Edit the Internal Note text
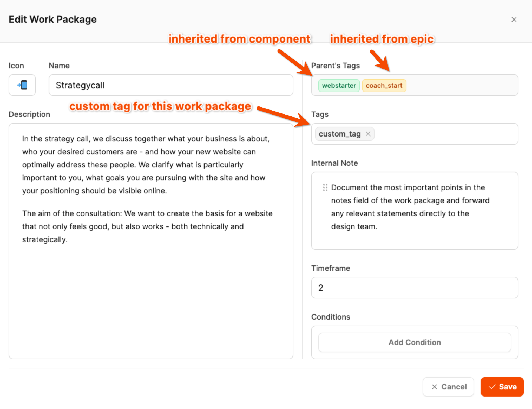This screenshot has height=409, width=532. pos(410,207)
